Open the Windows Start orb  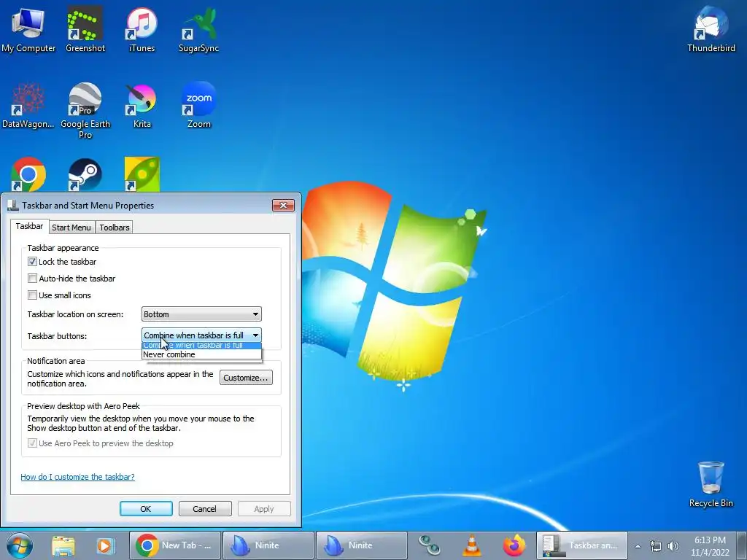pos(20,545)
